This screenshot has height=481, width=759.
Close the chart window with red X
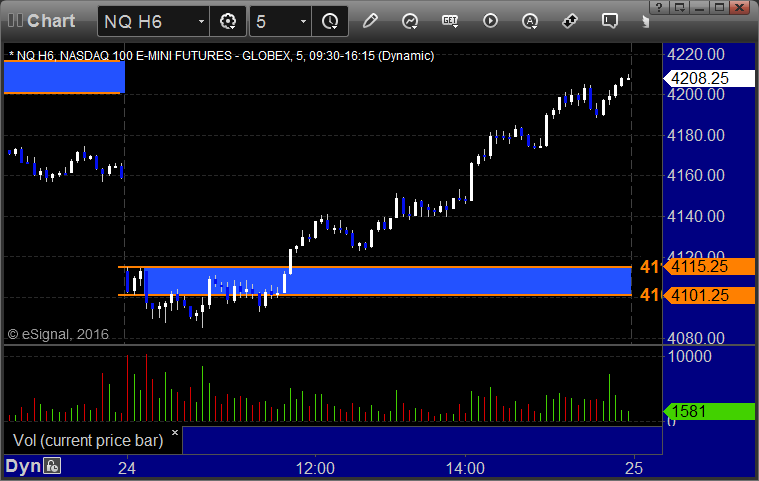(740, 7)
